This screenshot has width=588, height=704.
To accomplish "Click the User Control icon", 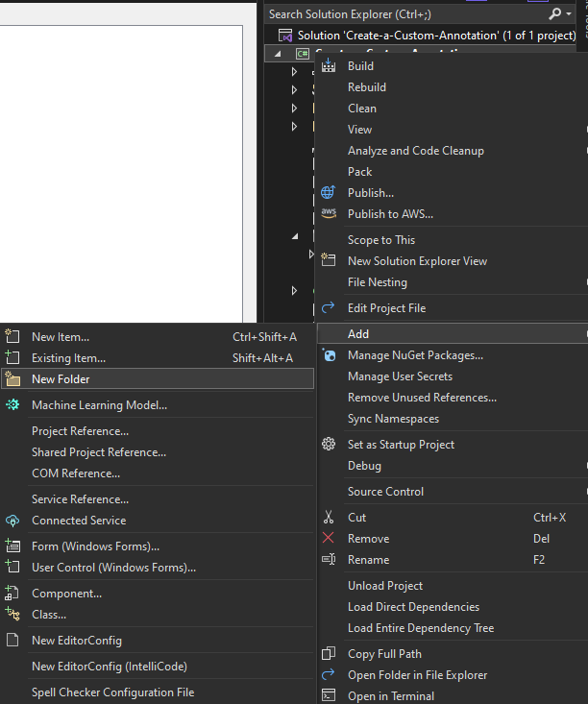I will coord(12,567).
